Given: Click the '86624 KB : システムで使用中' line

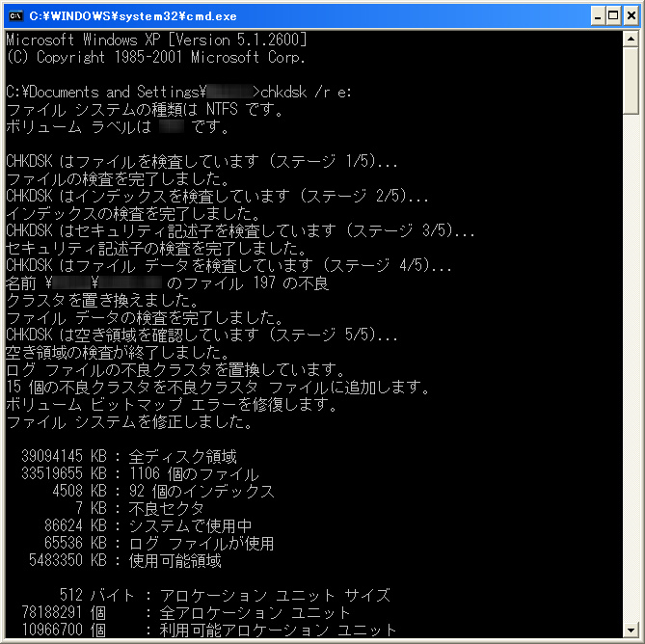Looking at the screenshot, I should coord(148,526).
